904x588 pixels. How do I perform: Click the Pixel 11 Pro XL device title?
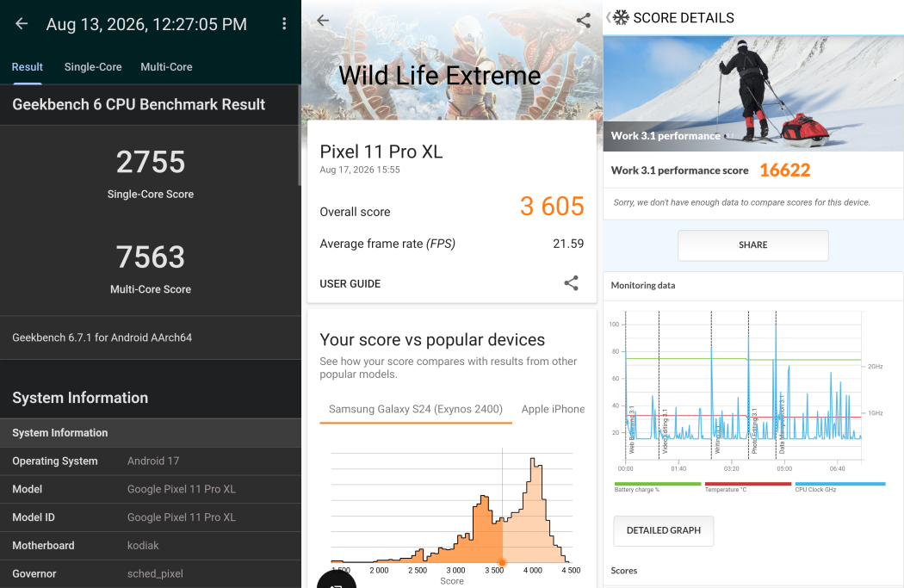tap(381, 152)
